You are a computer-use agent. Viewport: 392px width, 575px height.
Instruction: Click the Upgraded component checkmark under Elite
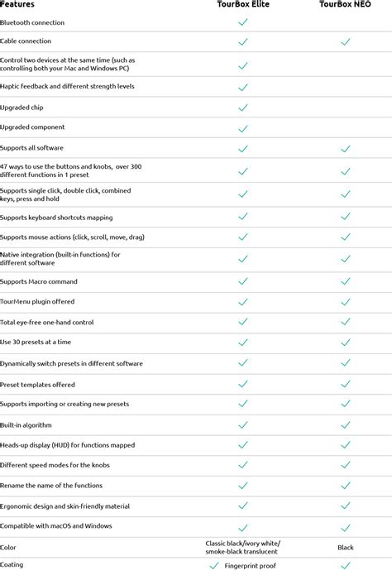tap(243, 128)
